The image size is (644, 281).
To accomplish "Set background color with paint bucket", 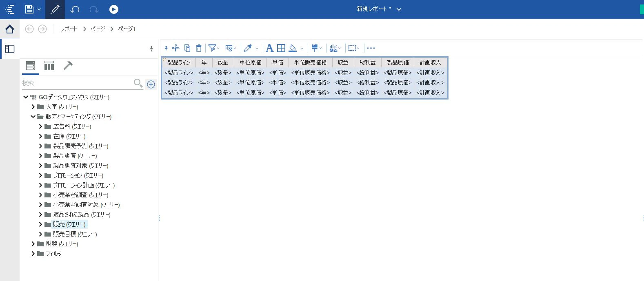I will tap(293, 48).
